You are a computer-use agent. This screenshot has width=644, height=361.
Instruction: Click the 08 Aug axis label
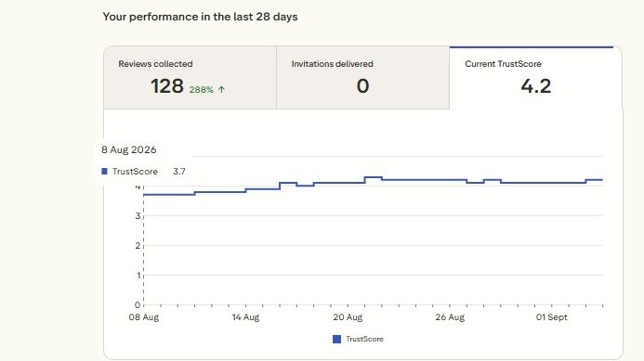144,317
